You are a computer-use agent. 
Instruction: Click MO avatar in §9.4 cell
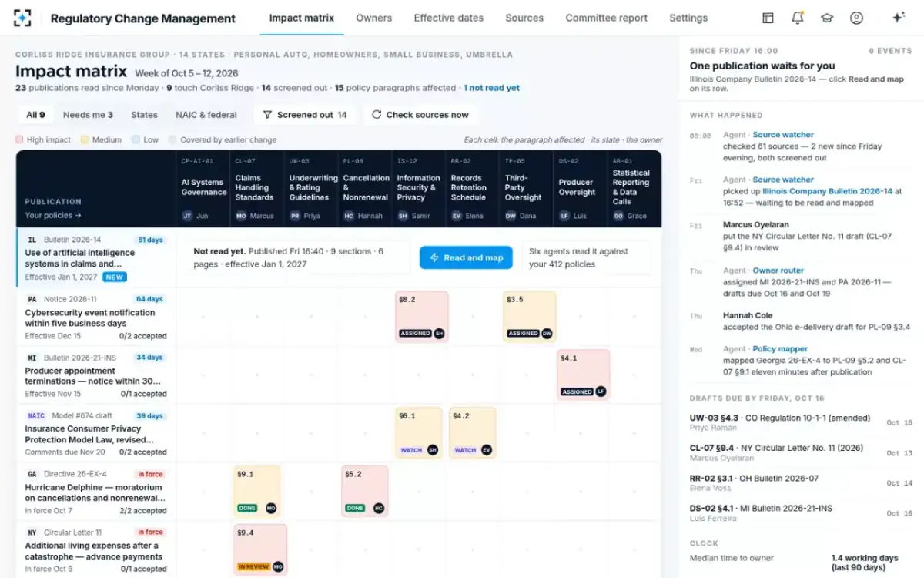click(x=278, y=566)
